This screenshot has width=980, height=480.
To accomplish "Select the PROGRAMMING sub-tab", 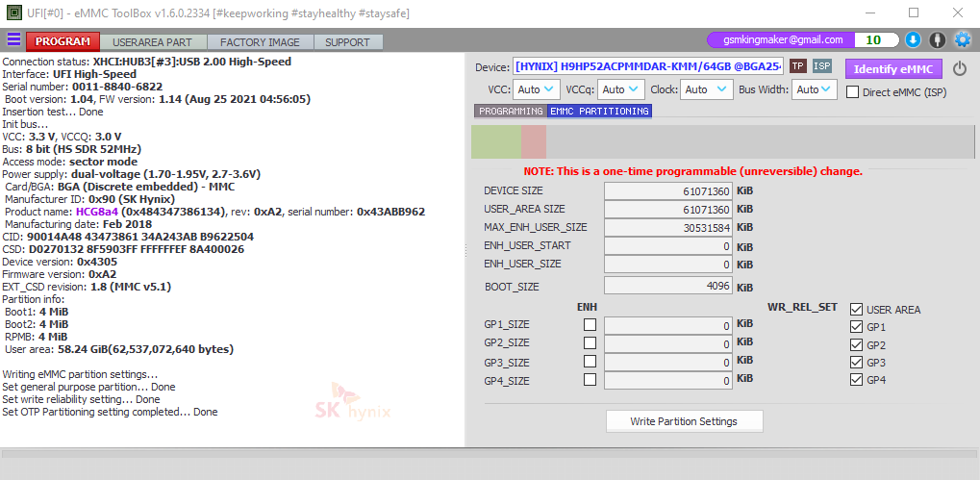I will [511, 111].
